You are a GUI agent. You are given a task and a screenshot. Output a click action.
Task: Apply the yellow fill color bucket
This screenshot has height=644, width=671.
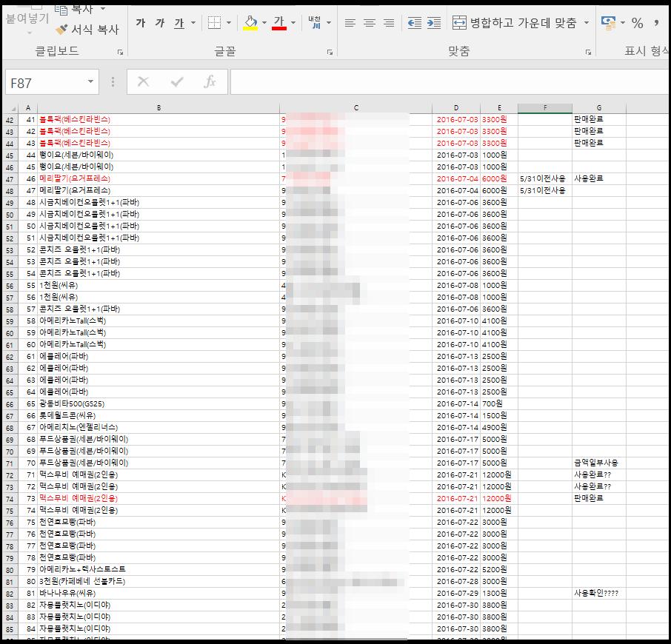coord(250,24)
